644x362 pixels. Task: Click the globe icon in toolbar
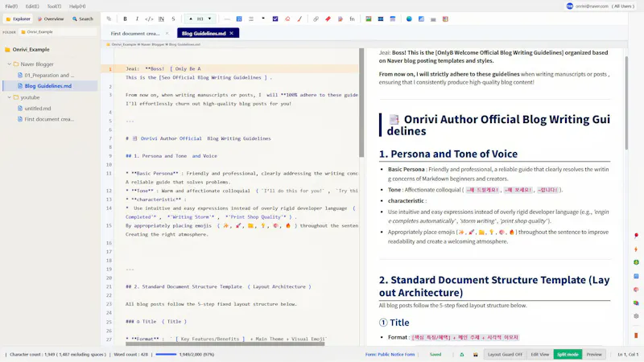[409, 19]
